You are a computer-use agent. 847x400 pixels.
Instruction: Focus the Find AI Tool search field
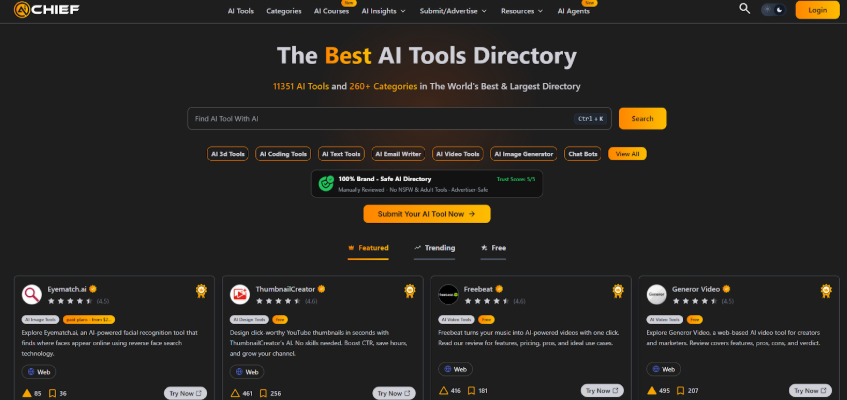pos(380,119)
